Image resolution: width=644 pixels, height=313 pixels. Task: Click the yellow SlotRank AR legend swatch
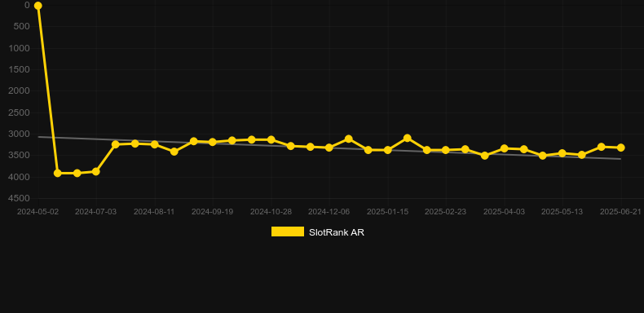(288, 231)
